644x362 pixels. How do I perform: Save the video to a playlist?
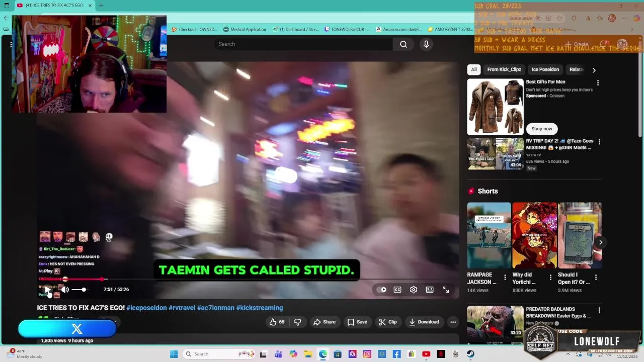pos(357,322)
